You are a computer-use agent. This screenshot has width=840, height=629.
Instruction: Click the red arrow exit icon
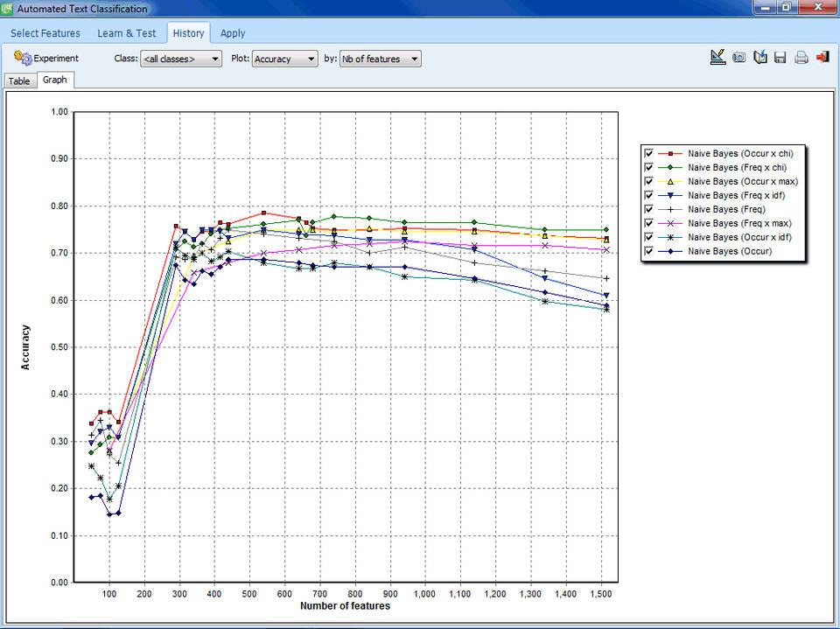click(822, 58)
